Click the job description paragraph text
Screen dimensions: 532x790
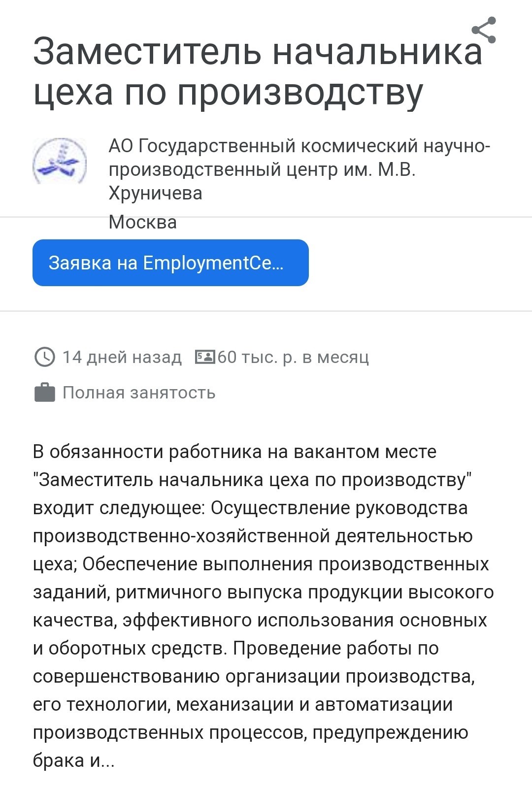tap(264, 606)
